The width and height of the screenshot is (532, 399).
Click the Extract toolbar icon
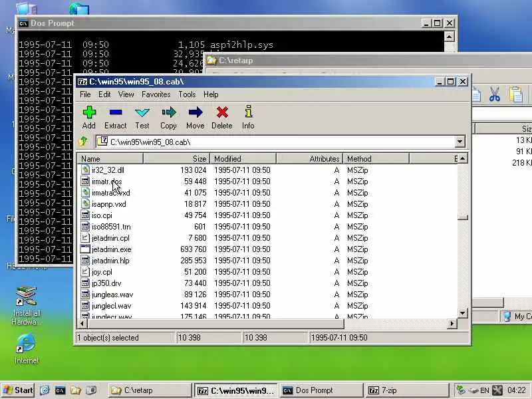coord(116,112)
